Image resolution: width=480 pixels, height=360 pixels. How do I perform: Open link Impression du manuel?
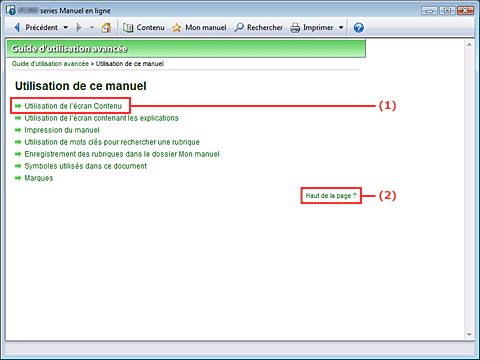[62, 130]
